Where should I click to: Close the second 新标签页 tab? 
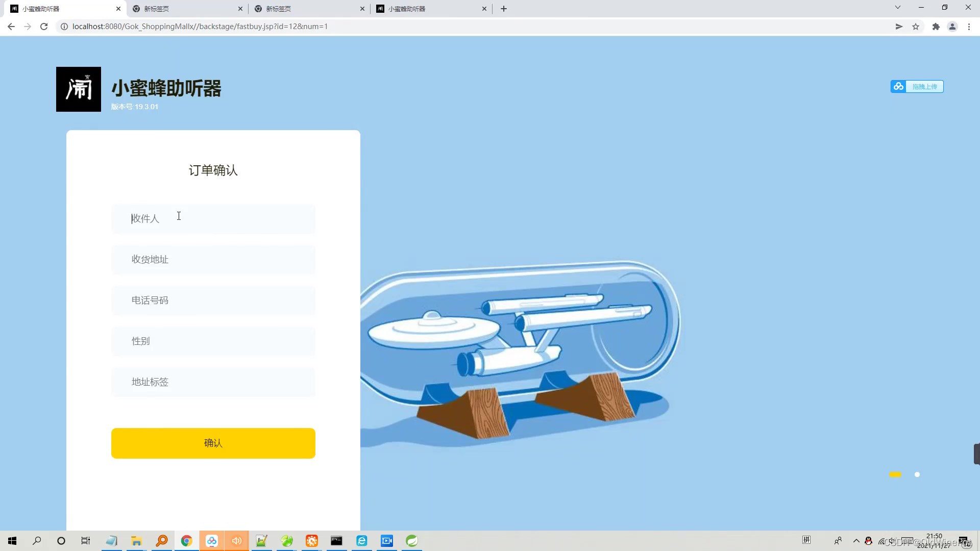tap(240, 9)
